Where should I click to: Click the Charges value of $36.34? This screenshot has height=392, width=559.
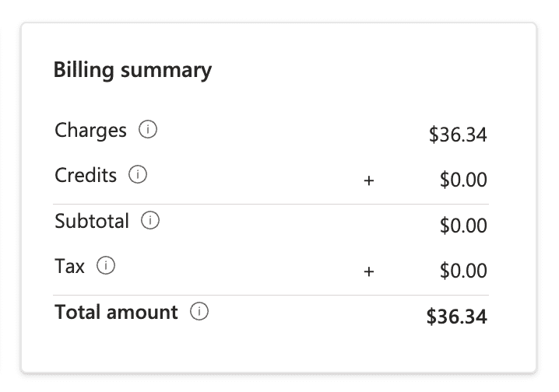click(x=458, y=135)
